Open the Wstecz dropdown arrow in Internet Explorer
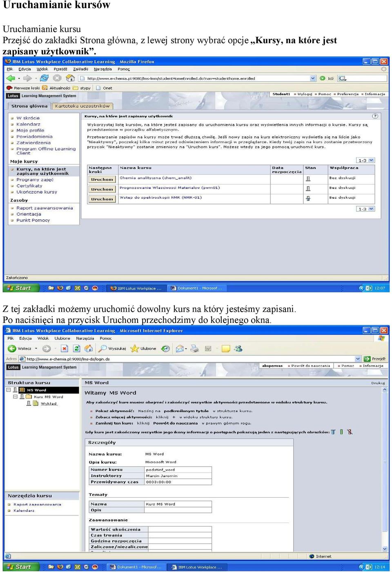This screenshot has height=572, width=392. pyautogui.click(x=36, y=349)
